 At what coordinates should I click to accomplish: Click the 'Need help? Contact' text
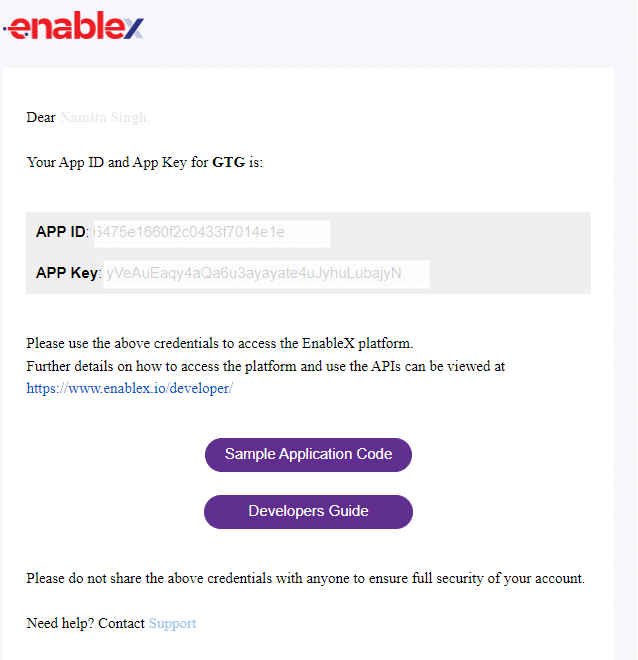point(85,623)
